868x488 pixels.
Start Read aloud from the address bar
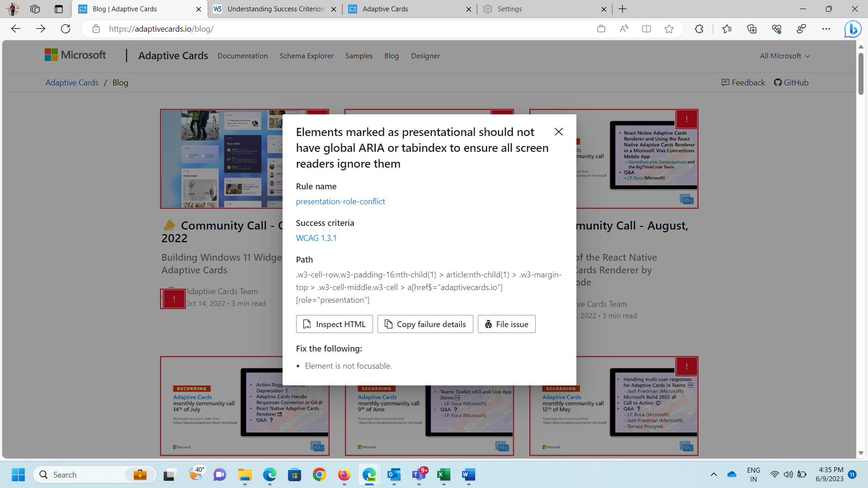tap(624, 29)
